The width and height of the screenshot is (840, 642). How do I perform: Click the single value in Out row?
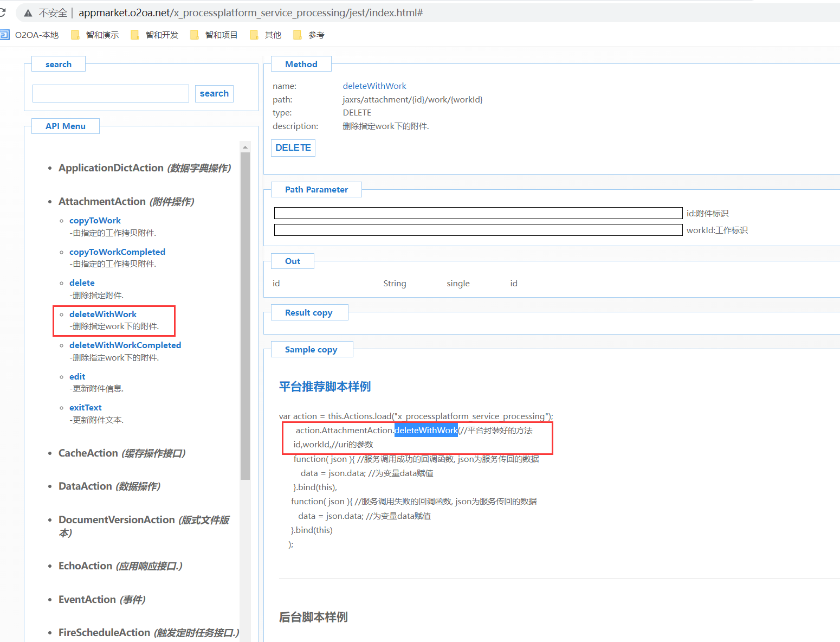(x=458, y=284)
